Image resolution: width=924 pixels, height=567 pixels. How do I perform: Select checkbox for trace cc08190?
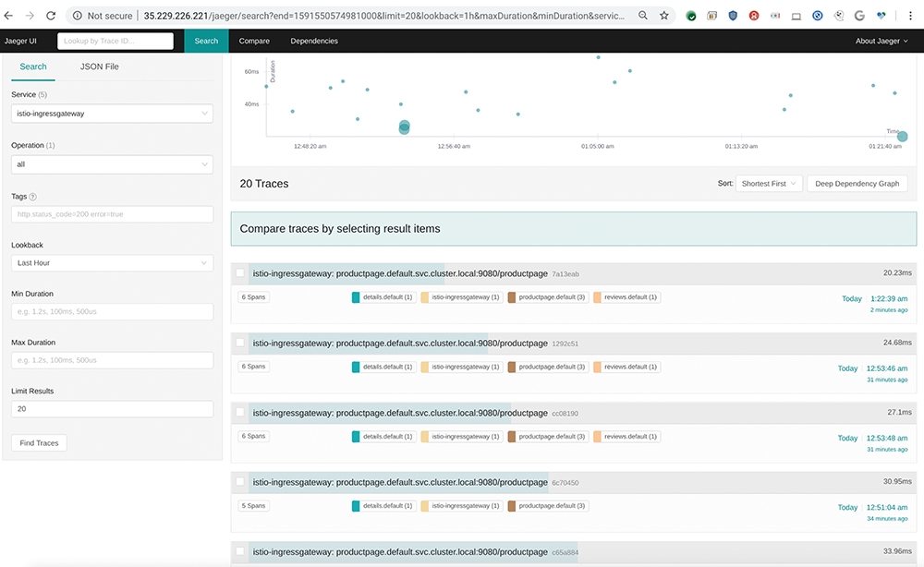pyautogui.click(x=240, y=412)
